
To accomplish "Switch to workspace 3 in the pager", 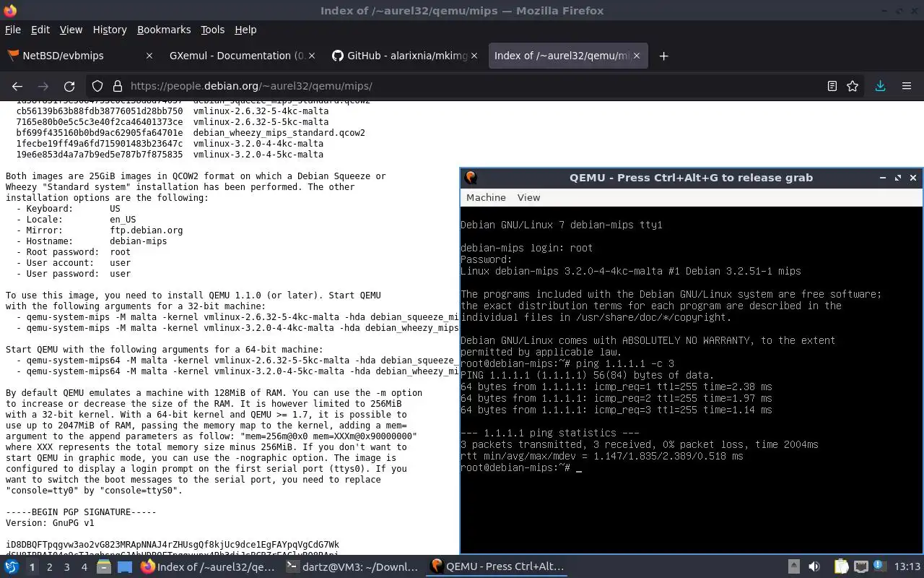I will 66,567.
